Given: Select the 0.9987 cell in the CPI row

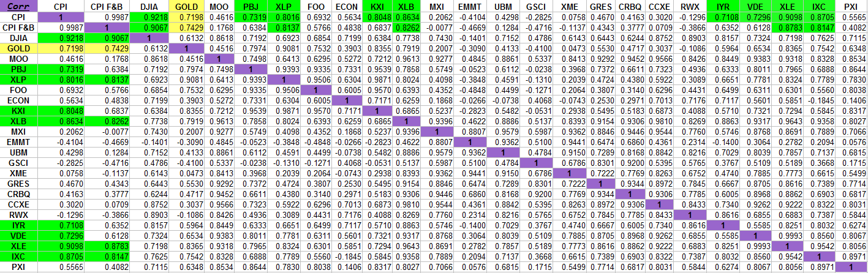Looking at the screenshot, I should point(106,17).
